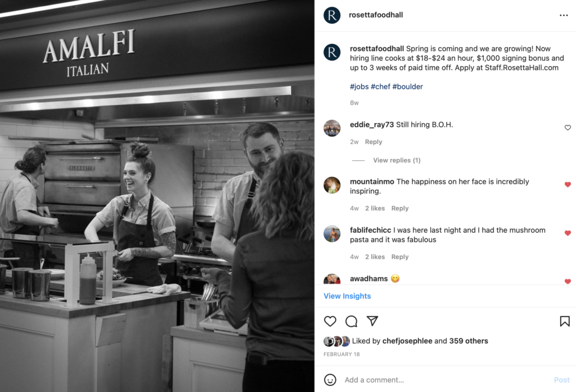Open the #jobs hashtag link
Viewport: 576px width, 392px height.
(x=359, y=87)
